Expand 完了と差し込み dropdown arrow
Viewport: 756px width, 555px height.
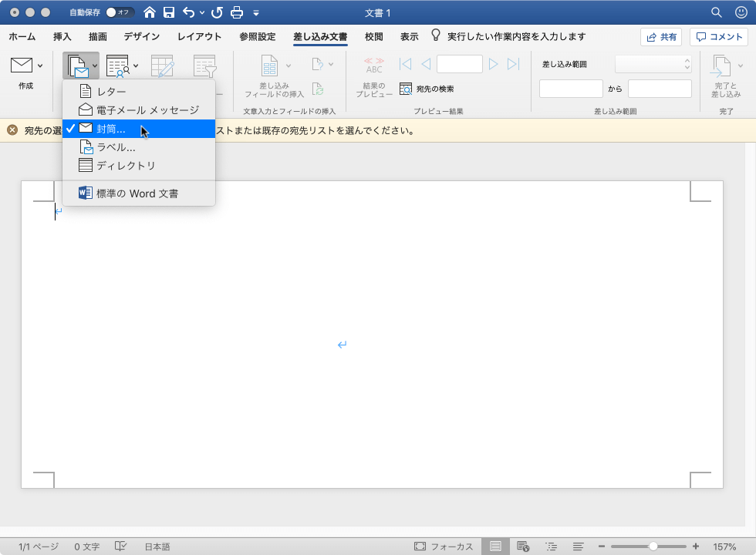pos(741,66)
